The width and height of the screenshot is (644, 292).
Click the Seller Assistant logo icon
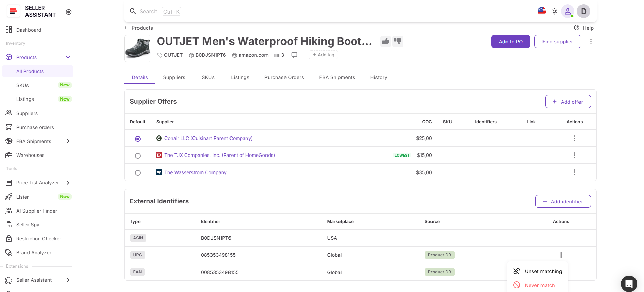13,11
